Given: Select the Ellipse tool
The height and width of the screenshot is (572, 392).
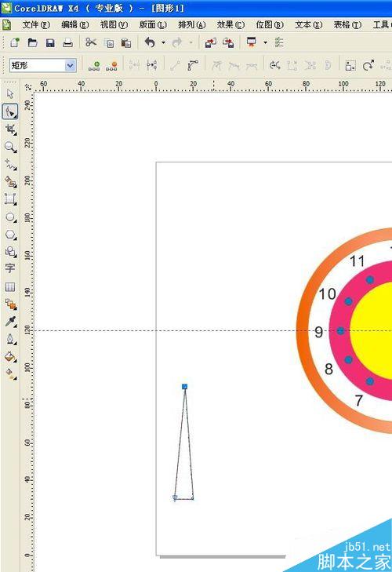Looking at the screenshot, I should pos(10,217).
